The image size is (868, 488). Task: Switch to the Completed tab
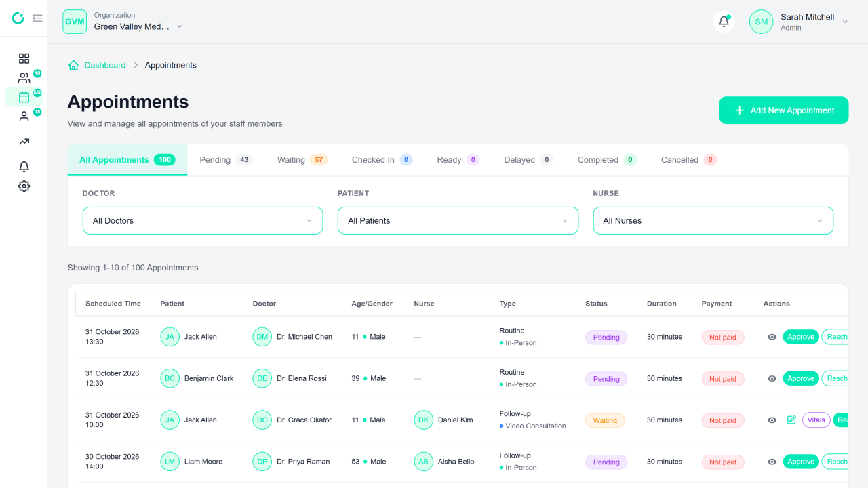point(607,160)
